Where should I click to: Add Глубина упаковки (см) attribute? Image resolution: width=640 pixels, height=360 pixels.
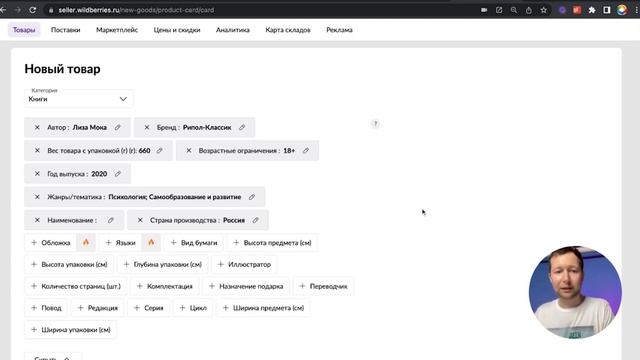(x=162, y=264)
